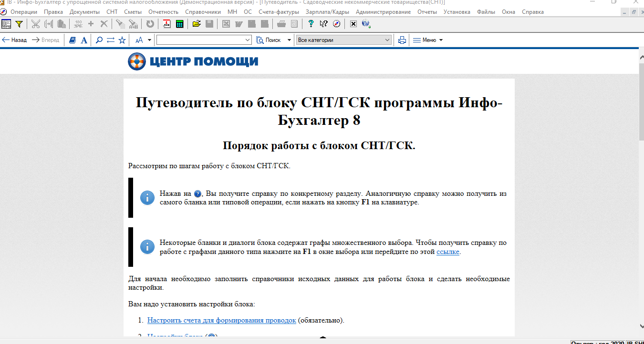The image size is (644, 344).
Task: Click the flashlight A+B replace icon
Action: [x=134, y=23]
